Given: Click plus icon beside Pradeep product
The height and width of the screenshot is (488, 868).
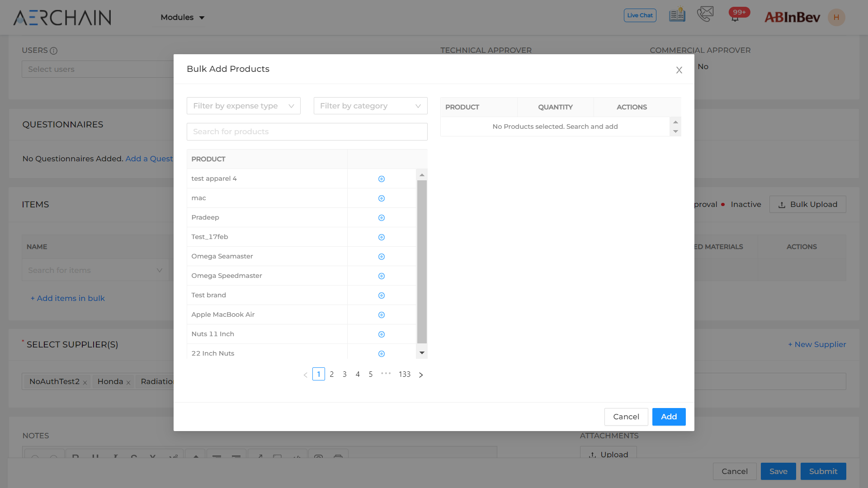Looking at the screenshot, I should [x=382, y=218].
